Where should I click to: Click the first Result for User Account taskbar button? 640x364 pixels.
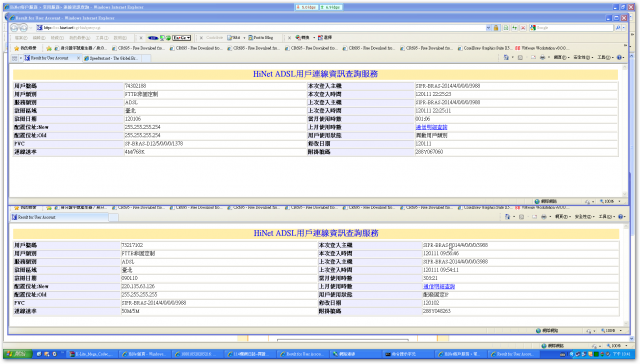[304, 354]
